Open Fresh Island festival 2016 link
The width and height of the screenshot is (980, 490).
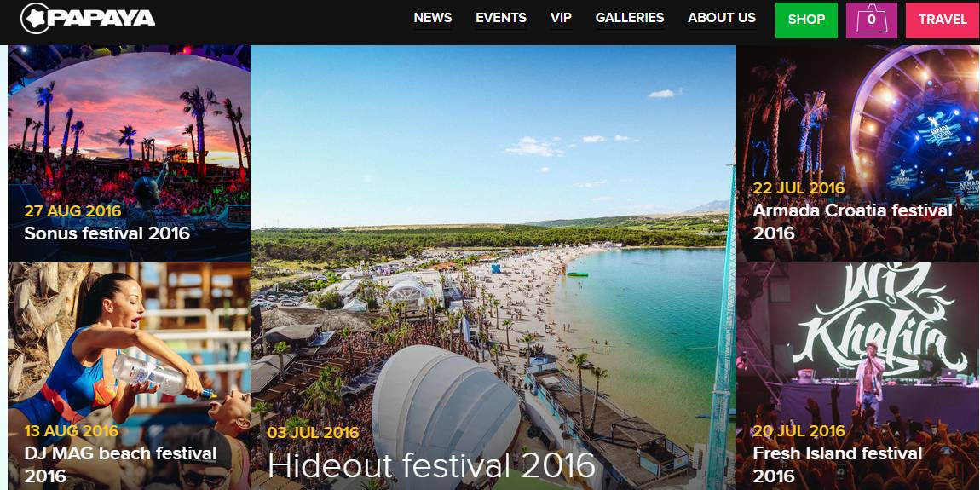pos(838,464)
